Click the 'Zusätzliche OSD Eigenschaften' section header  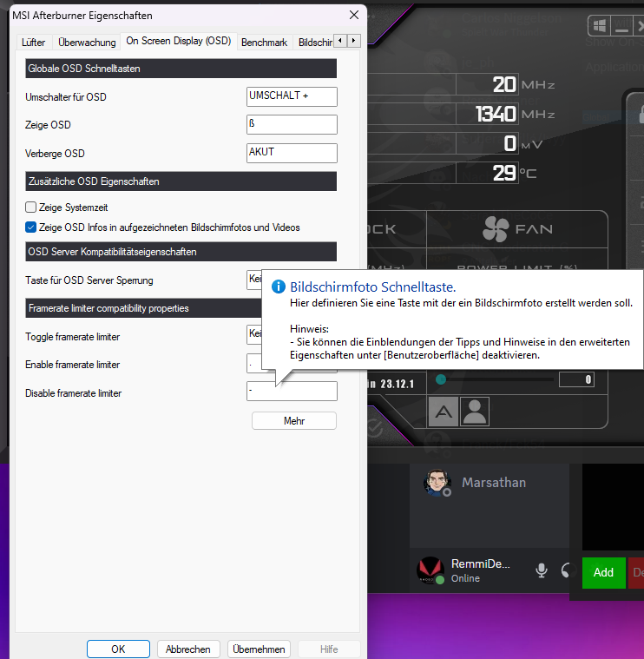tap(181, 181)
